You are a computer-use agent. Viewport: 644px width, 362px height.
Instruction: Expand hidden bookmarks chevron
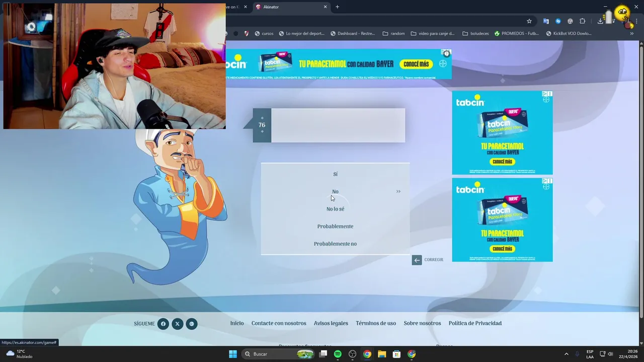pos(632,34)
